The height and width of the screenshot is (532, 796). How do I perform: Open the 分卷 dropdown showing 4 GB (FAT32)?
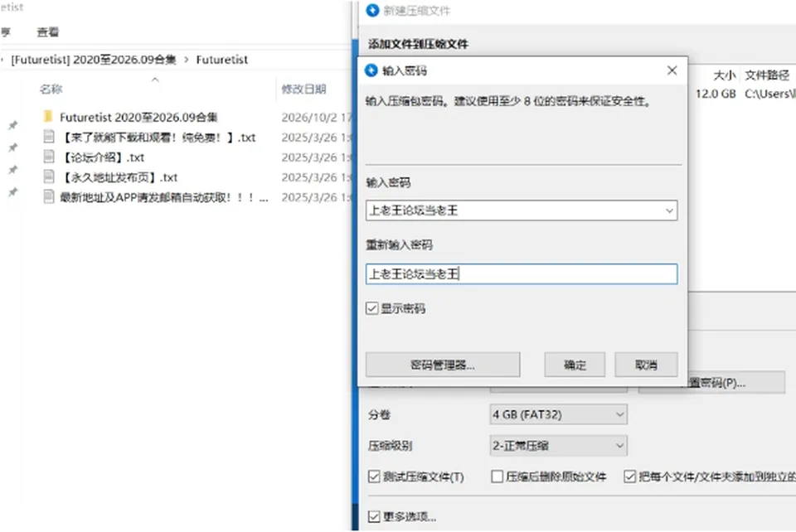558,414
